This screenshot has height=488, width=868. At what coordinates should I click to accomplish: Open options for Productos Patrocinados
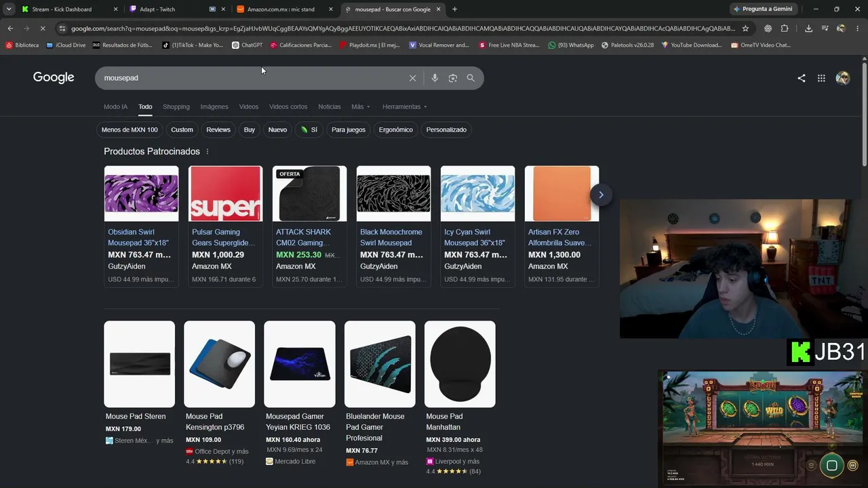click(208, 152)
